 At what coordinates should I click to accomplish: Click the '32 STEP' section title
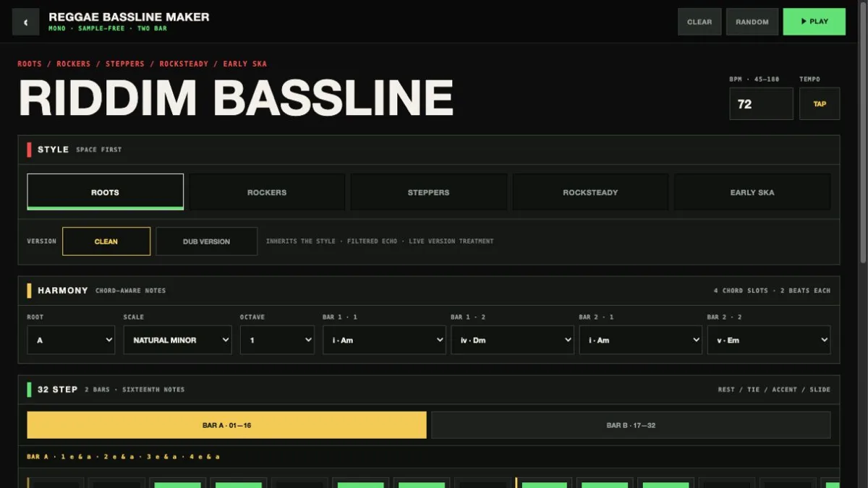57,389
